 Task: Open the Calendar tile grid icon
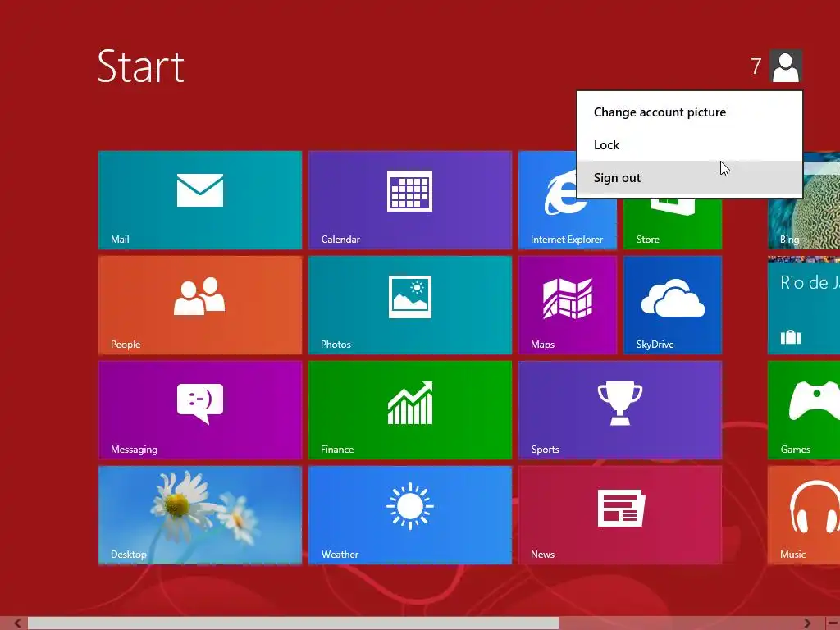[x=410, y=190]
